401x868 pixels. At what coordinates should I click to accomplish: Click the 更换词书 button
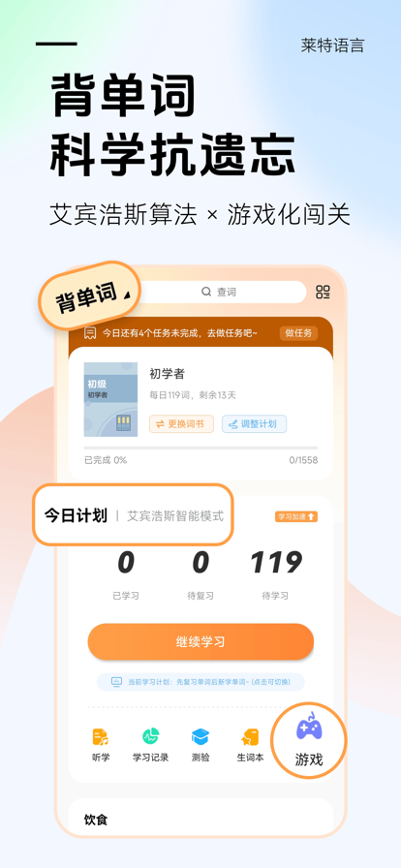coord(181,424)
